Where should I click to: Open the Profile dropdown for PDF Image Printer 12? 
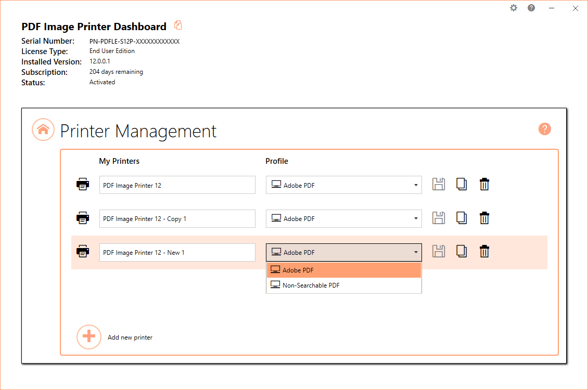tap(415, 185)
